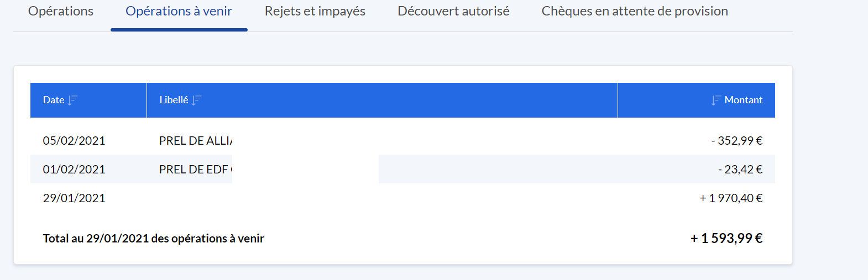
Task: Click the + 1 970,40 € amount
Action: click(x=731, y=198)
